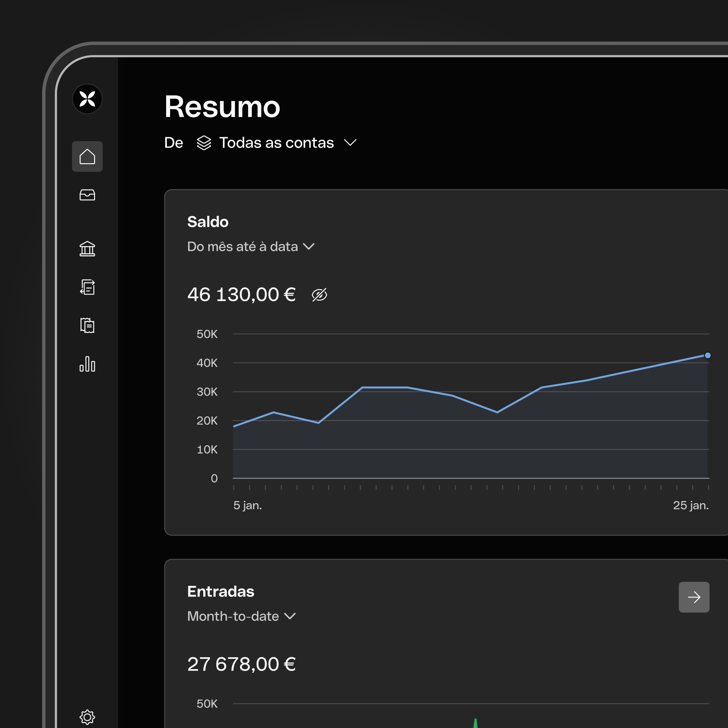Open the Month-to-date period dropdown
This screenshot has width=728, height=728.
(x=242, y=616)
